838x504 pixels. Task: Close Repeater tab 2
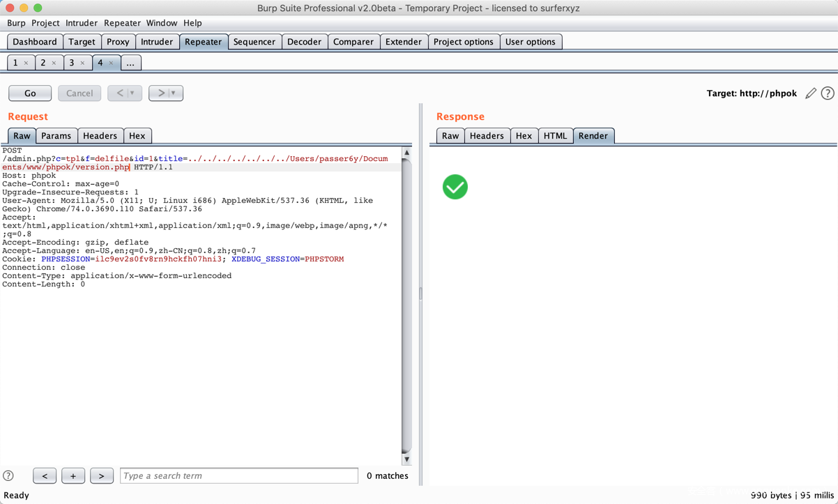coord(54,63)
